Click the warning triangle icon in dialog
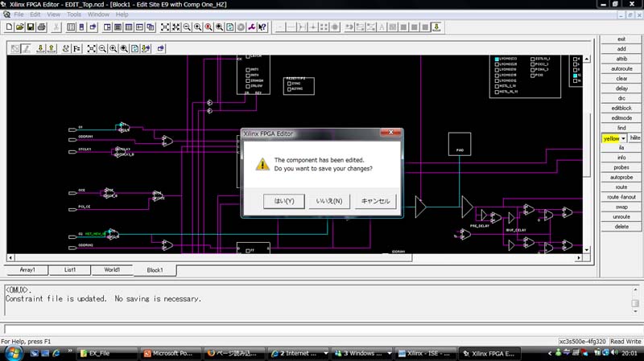 tap(262, 165)
